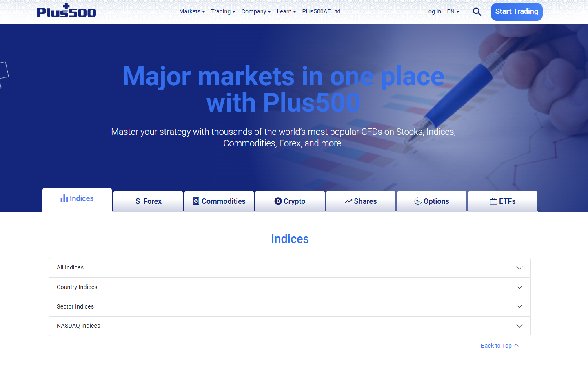This screenshot has width=588, height=366.
Task: Switch to the Options tab
Action: pos(432,201)
